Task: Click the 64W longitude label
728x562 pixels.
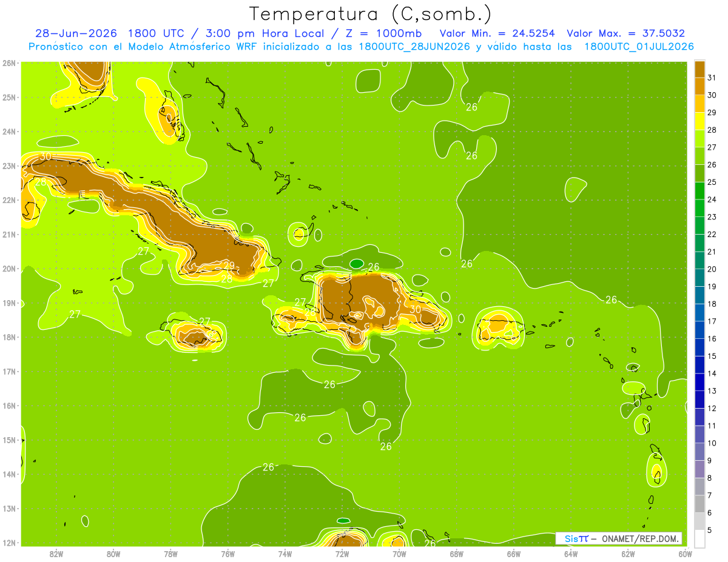Action: (571, 554)
